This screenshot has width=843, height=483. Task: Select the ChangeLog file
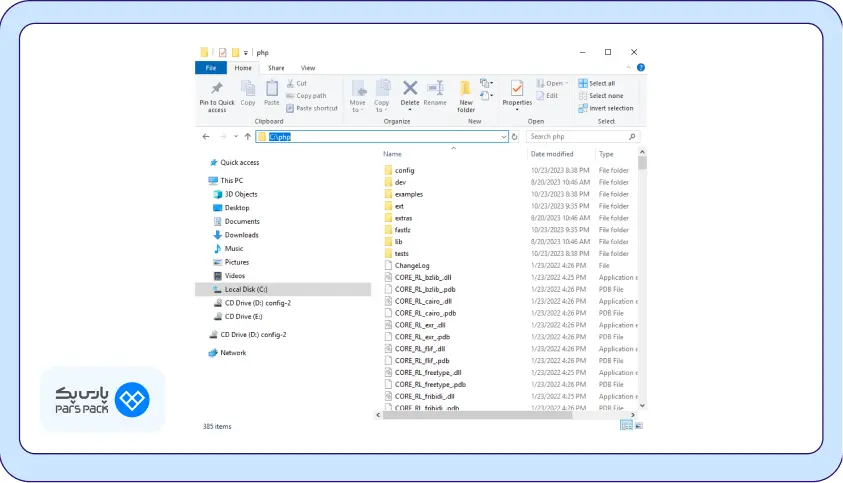coord(407,266)
